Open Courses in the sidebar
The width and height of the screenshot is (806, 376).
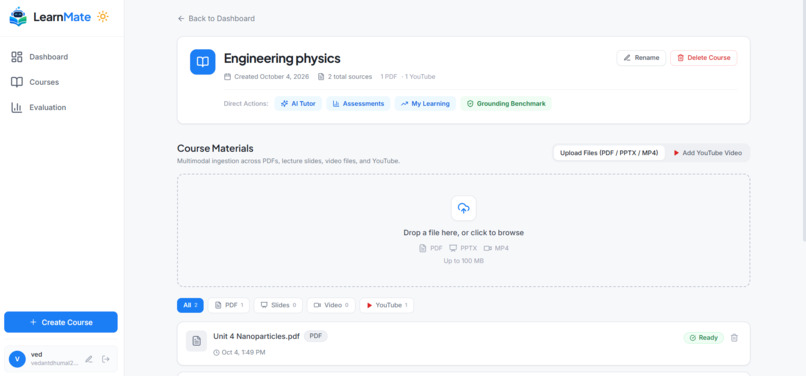(x=34, y=82)
